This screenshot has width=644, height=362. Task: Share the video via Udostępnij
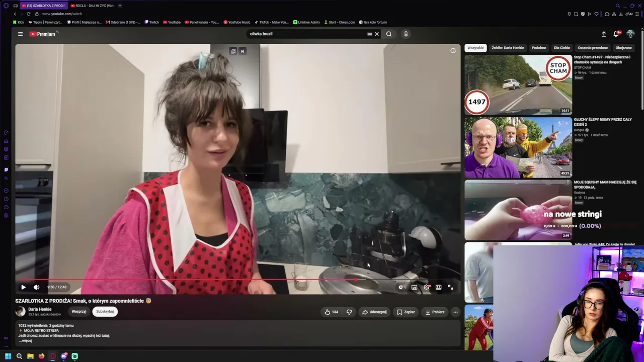pos(374,312)
